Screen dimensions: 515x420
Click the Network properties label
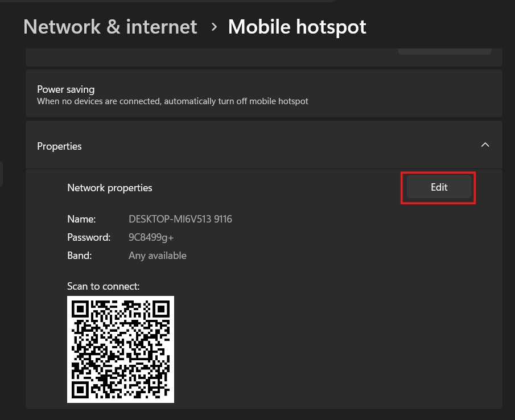pos(110,188)
